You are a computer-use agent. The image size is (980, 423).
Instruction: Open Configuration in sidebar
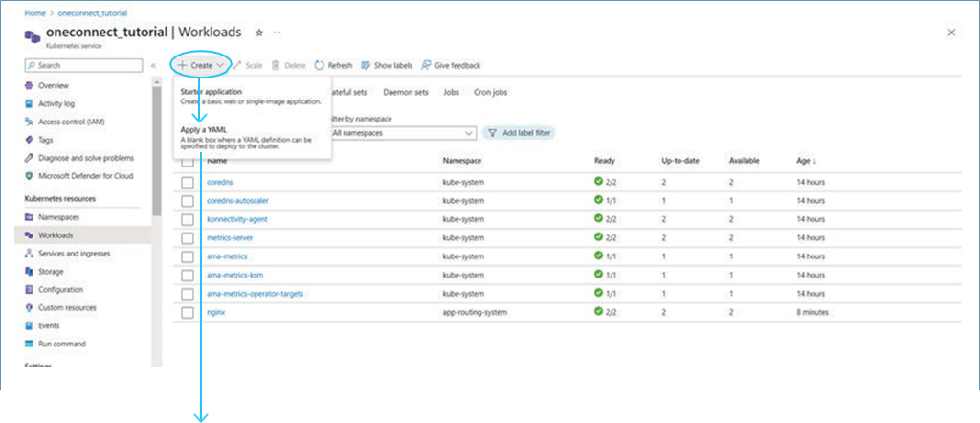(60, 290)
